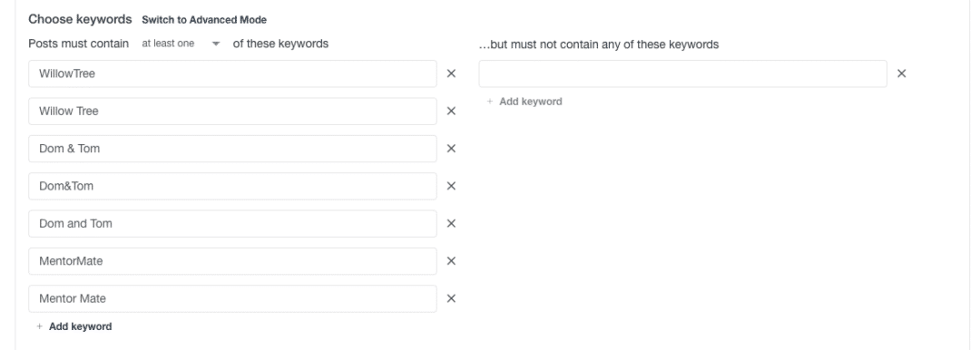The image size is (980, 350).
Task: Click the plus icon under Mentor Mate
Action: point(39,326)
